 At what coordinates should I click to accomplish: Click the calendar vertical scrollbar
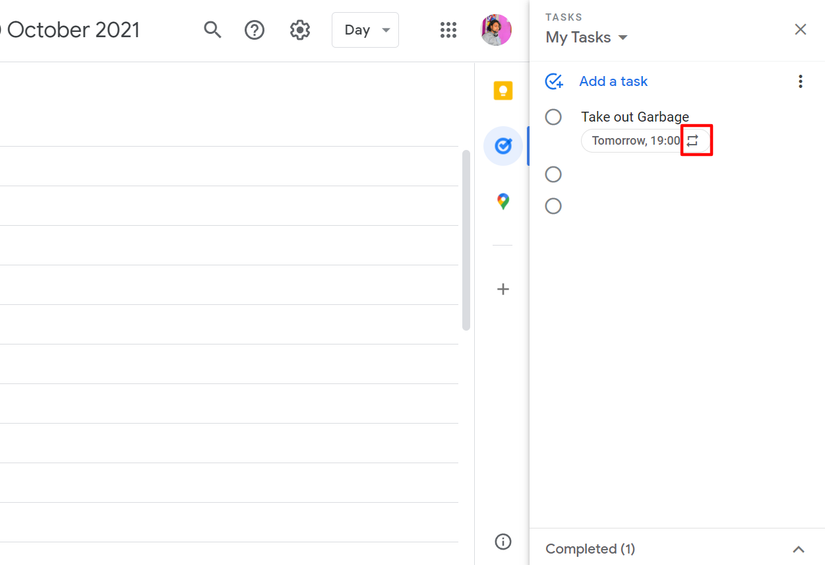(x=466, y=240)
